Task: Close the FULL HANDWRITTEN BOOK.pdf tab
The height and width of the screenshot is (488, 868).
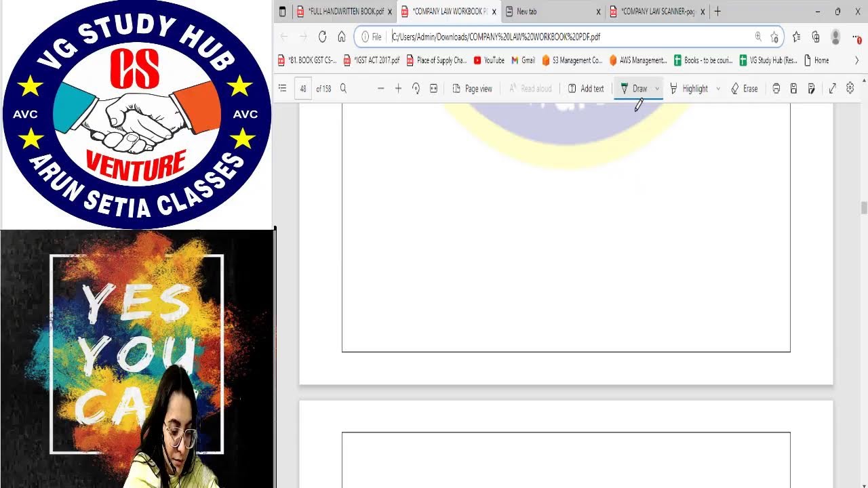Action: tap(390, 12)
